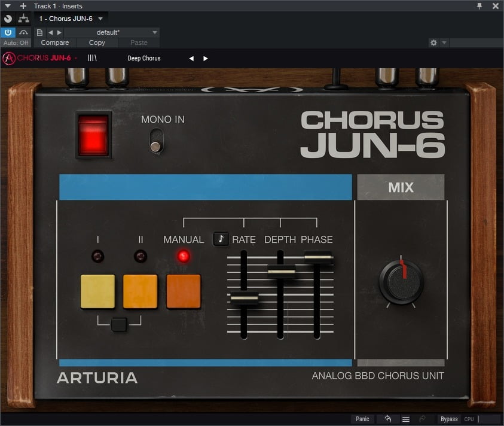This screenshot has width=504, height=426.
Task: Click the MIX knob
Action: (401, 282)
